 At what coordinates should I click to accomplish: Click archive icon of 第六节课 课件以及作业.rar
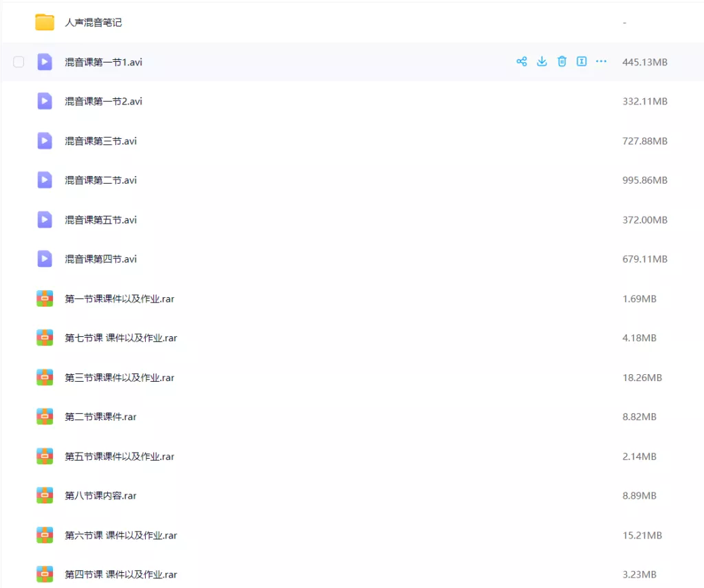coord(45,535)
